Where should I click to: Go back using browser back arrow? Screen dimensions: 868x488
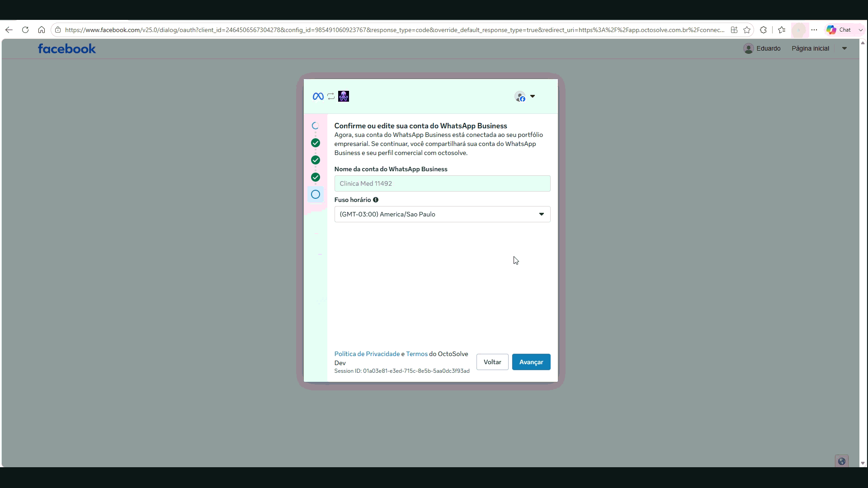pyautogui.click(x=9, y=30)
